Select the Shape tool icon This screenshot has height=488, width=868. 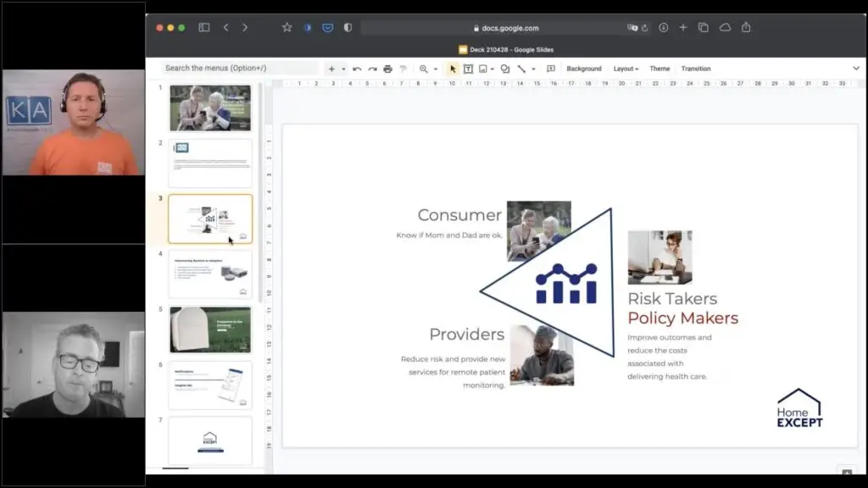(x=504, y=69)
